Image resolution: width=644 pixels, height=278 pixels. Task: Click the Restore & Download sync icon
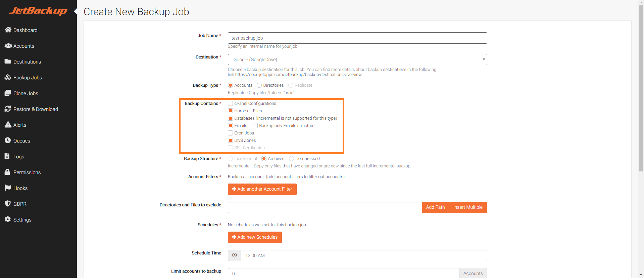click(8, 109)
